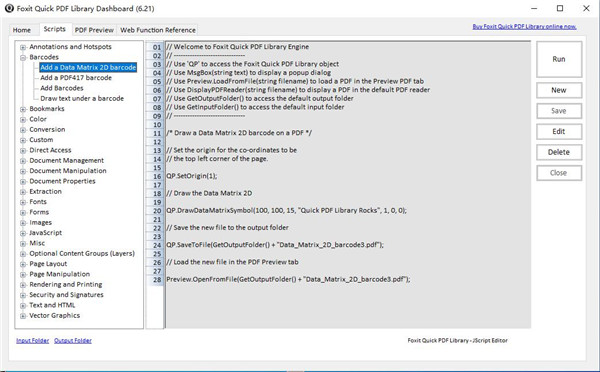Run the current script

click(559, 59)
